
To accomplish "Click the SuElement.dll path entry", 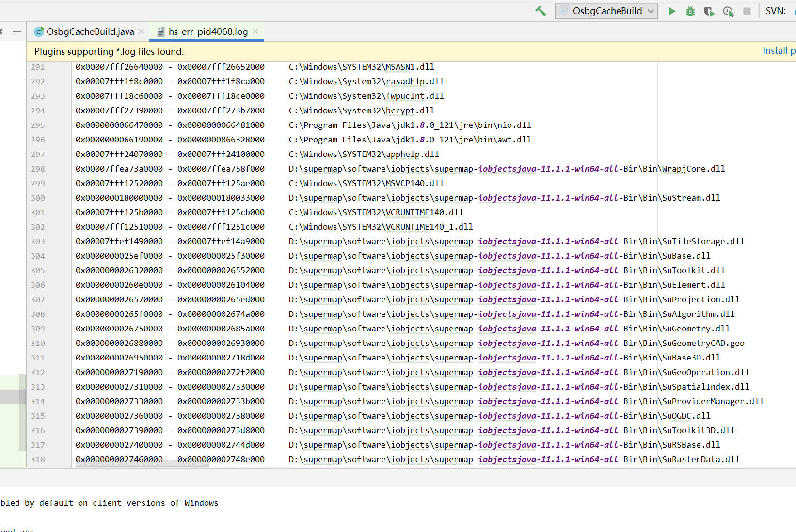I will tap(507, 285).
